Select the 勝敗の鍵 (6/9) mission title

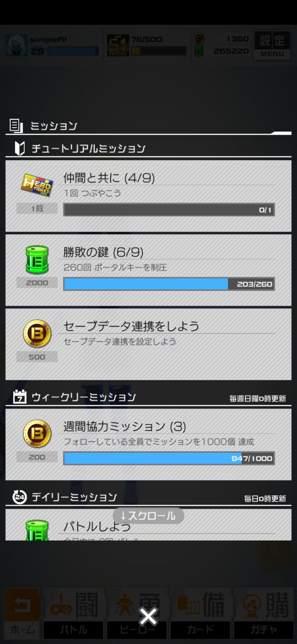(x=103, y=252)
